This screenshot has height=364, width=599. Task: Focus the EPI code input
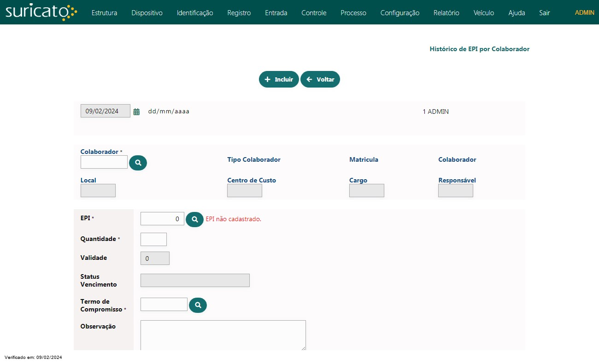(162, 219)
